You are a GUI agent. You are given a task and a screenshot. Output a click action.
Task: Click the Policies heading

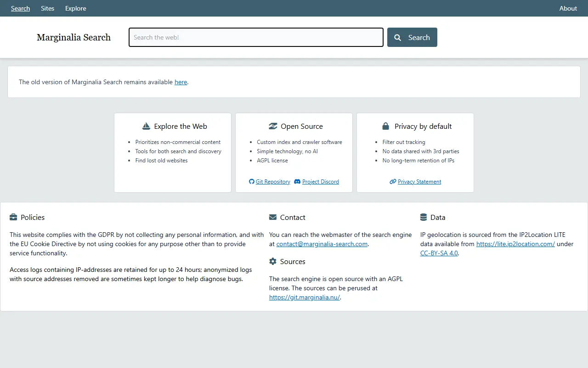pyautogui.click(x=33, y=217)
